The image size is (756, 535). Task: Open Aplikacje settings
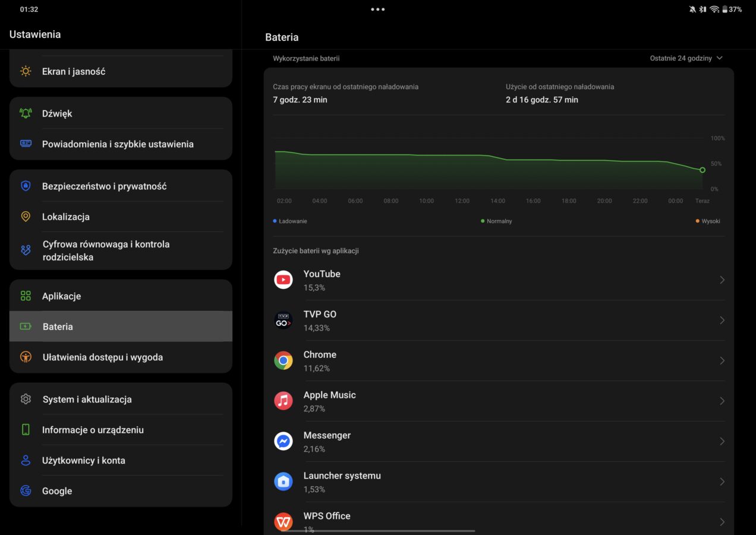pos(121,296)
